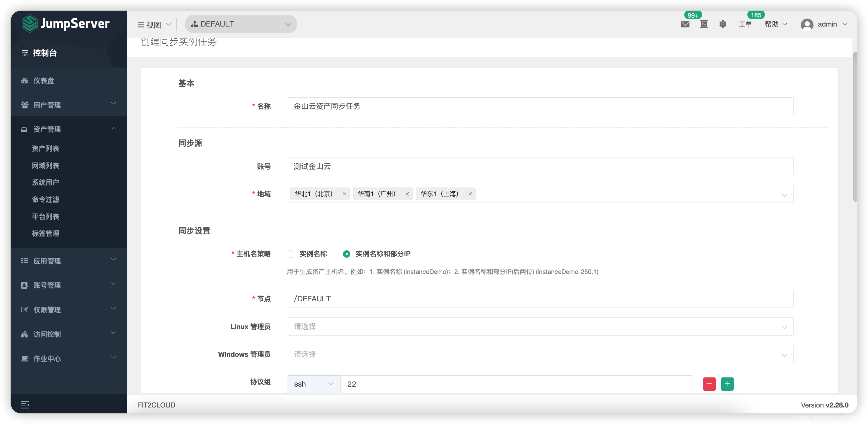Click FIT2CLOUD footer text
Viewport: 868px width, 424px height.
point(156,405)
